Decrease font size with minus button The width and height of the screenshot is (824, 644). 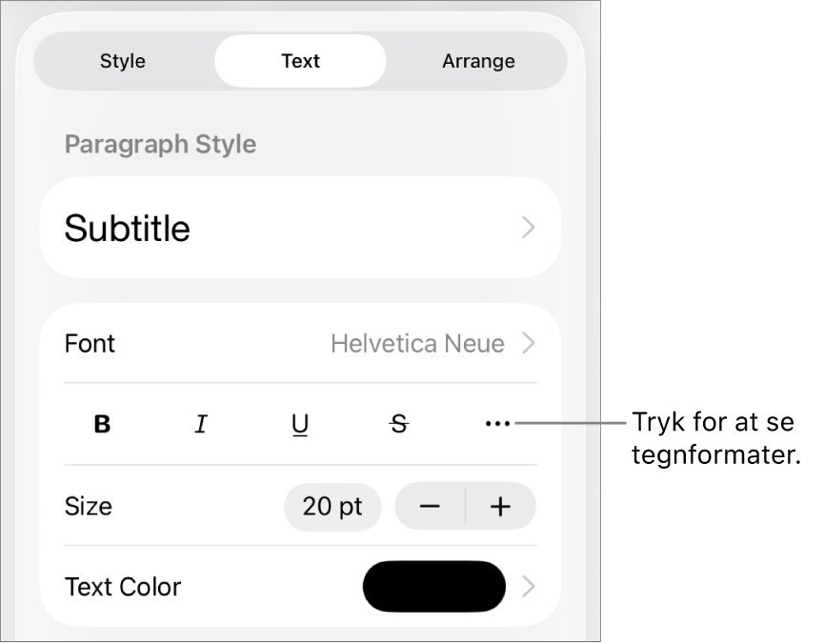point(431,507)
